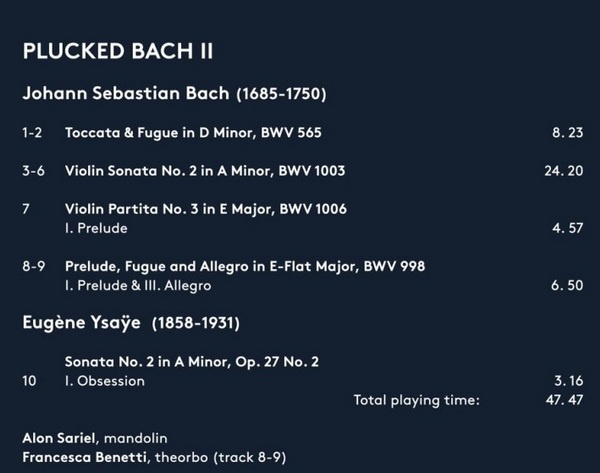Click the I. Obsession movement
This screenshot has height=473, width=600.
105,381
